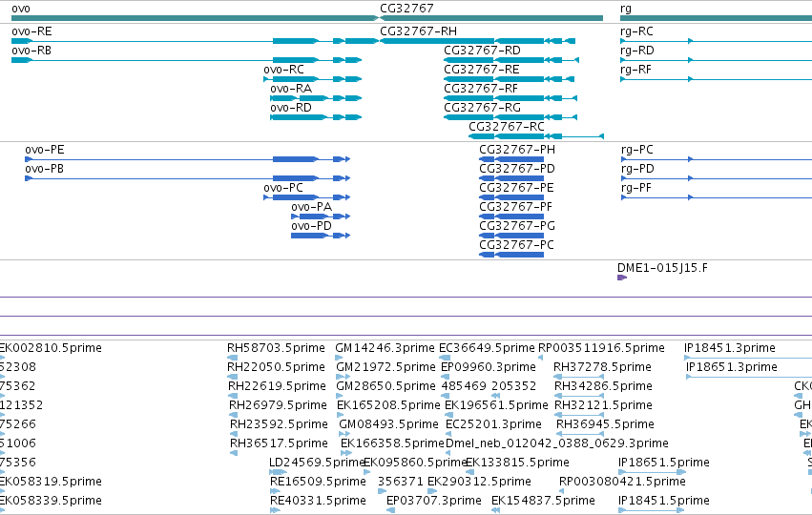Open EST GM08493.5prime
The image size is (812, 515).
(389, 424)
